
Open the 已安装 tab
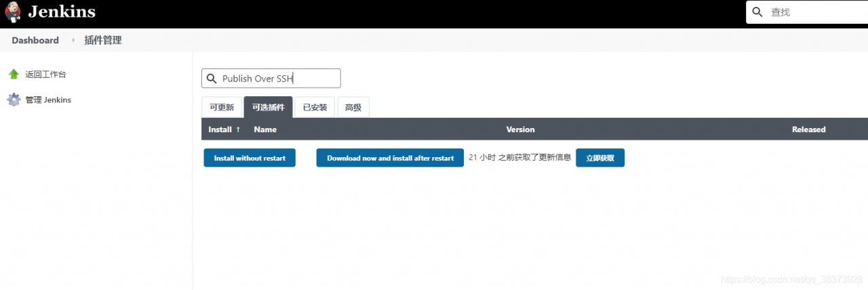(x=315, y=107)
